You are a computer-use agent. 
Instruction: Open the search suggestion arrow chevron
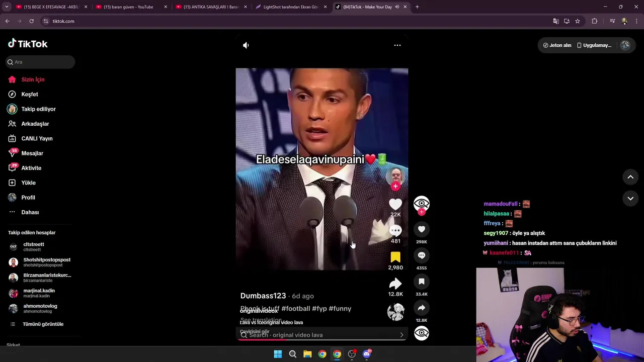[401, 335]
